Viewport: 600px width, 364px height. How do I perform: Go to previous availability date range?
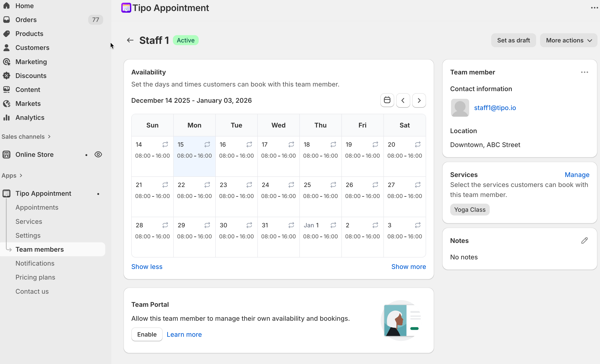point(403,100)
